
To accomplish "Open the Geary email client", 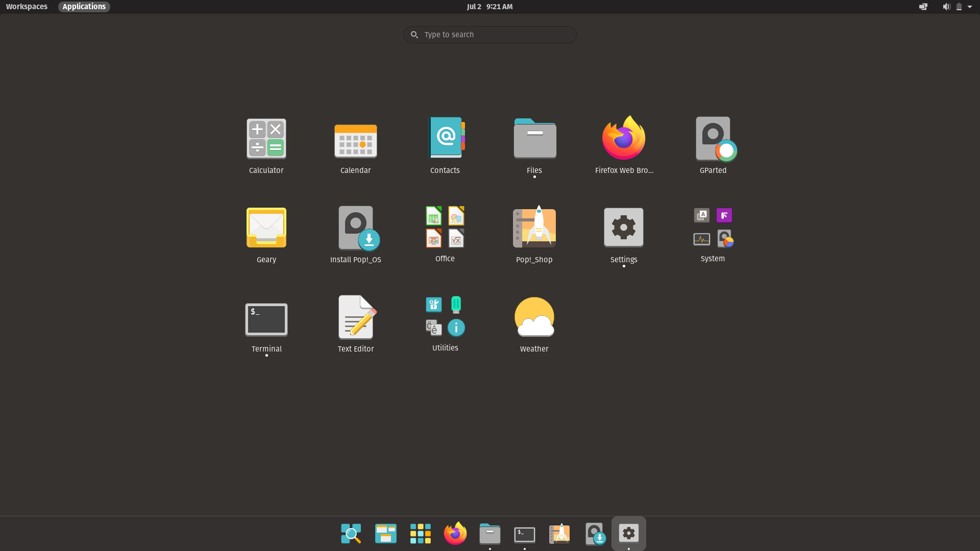I will [266, 228].
